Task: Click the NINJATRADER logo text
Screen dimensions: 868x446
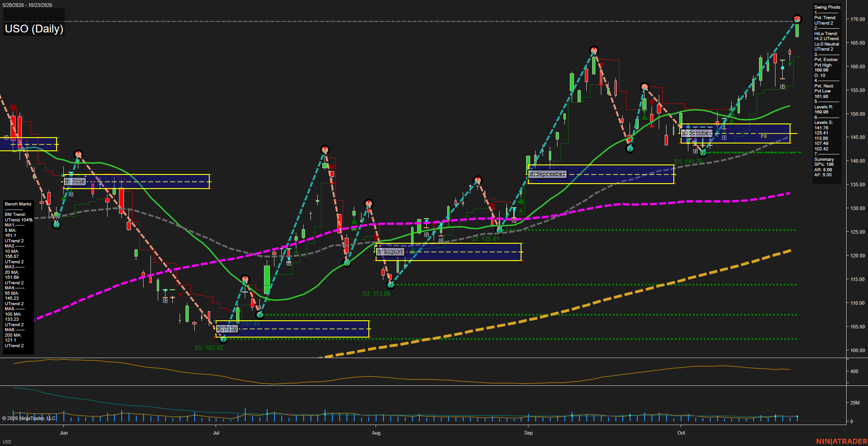Action: tap(841, 441)
